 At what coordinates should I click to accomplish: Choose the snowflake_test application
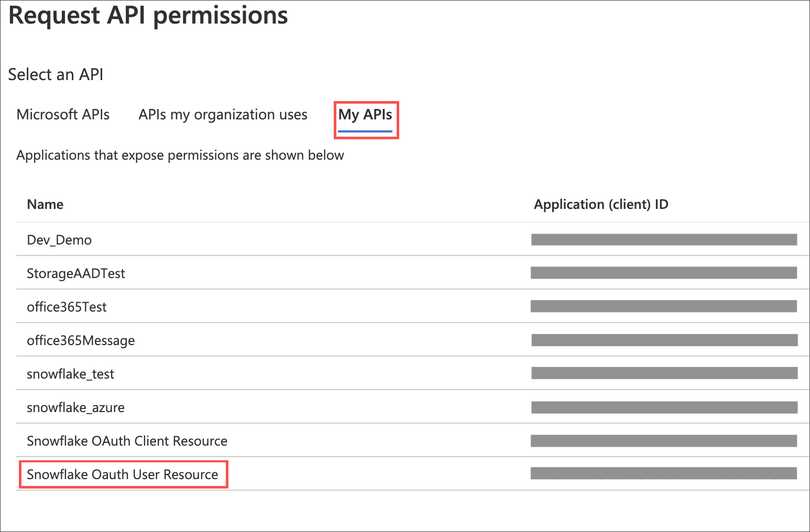(71, 374)
